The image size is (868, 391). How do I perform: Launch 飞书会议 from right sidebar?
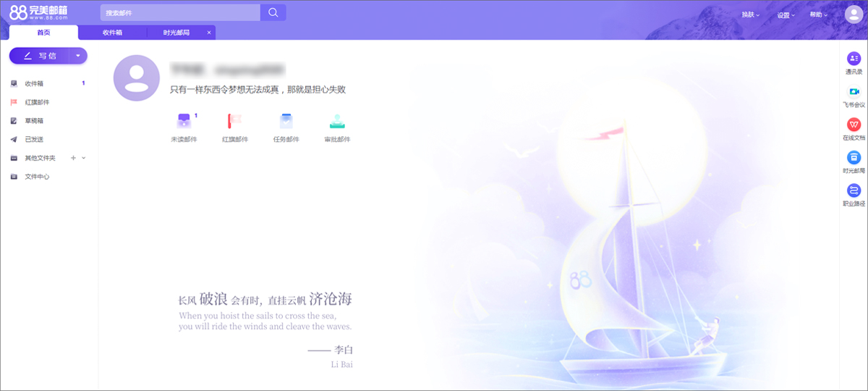854,92
